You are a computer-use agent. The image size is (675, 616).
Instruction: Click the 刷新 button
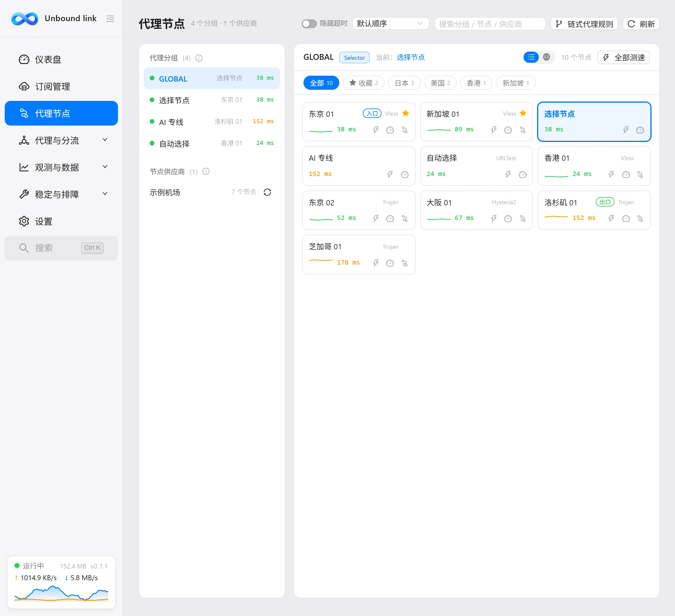[641, 24]
